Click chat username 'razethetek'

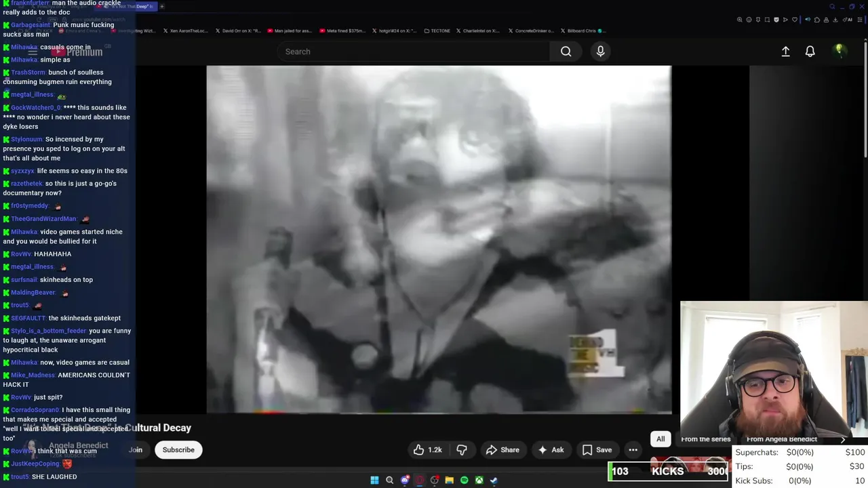26,184
